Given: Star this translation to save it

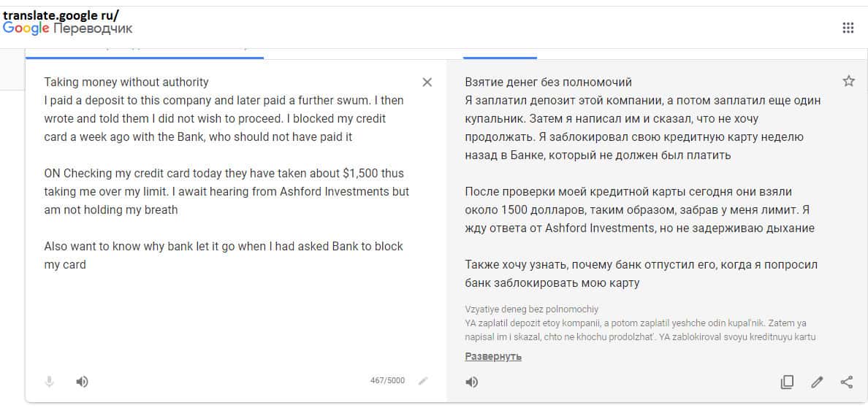Looking at the screenshot, I should [848, 81].
